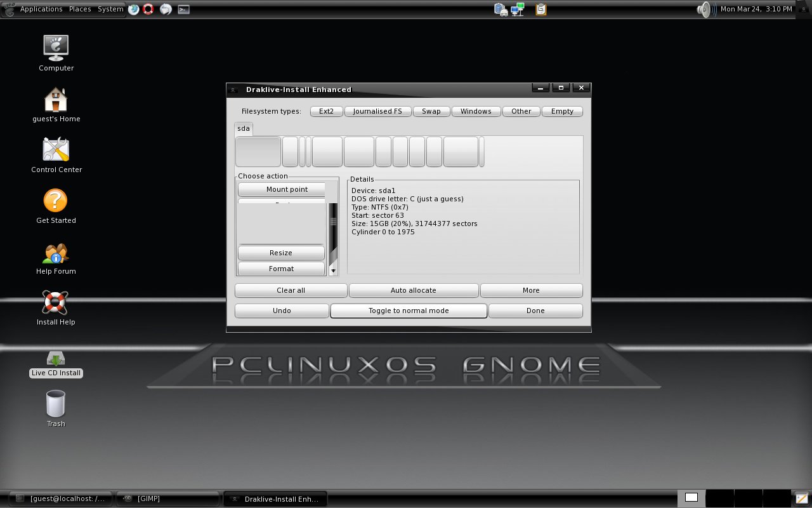The width and height of the screenshot is (812, 508).
Task: Click the date and time clock
Action: coord(756,9)
